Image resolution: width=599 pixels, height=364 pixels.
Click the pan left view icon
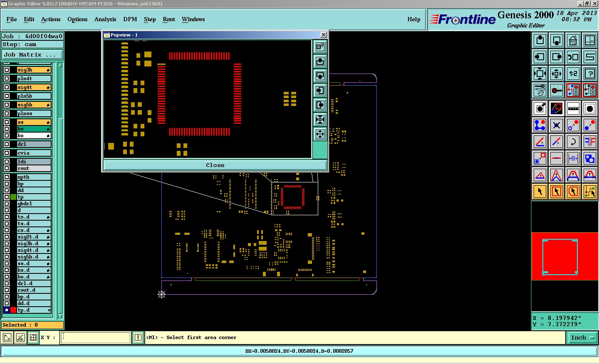point(540,57)
